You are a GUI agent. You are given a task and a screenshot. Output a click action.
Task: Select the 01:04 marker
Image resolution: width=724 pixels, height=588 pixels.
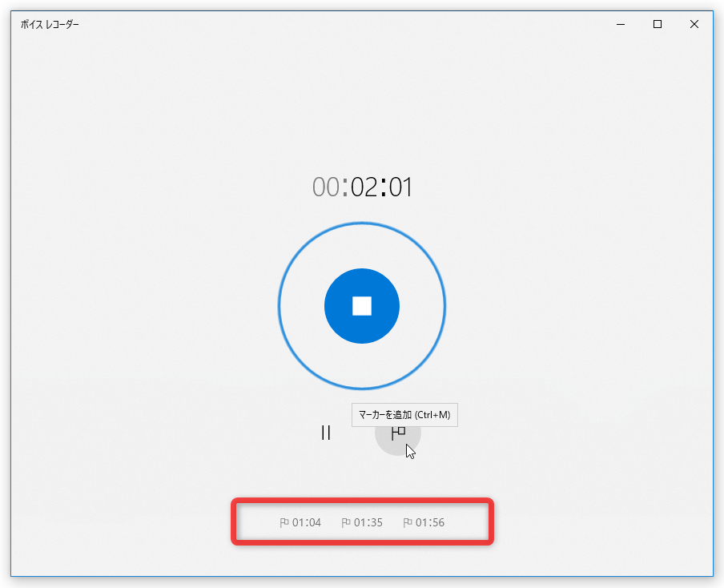pos(300,522)
